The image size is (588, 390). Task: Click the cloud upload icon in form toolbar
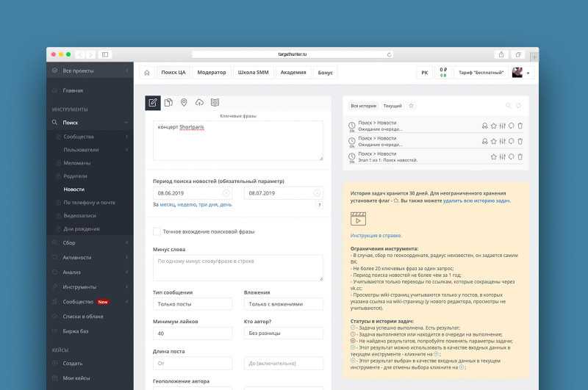point(199,103)
